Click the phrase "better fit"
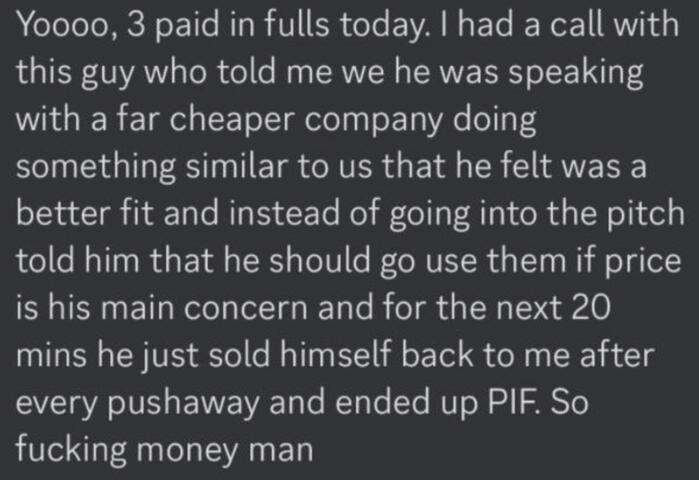This screenshot has height=480, width=699. pos(84,214)
